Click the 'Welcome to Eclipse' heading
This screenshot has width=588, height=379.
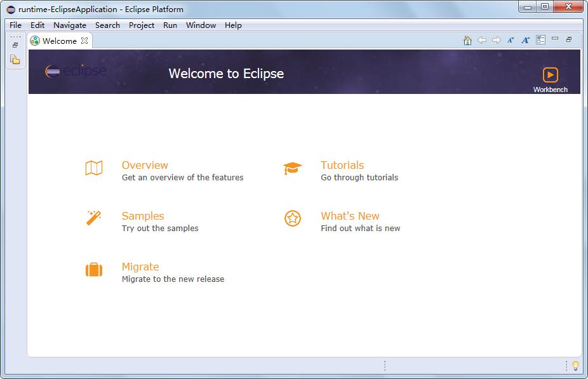[x=226, y=74]
